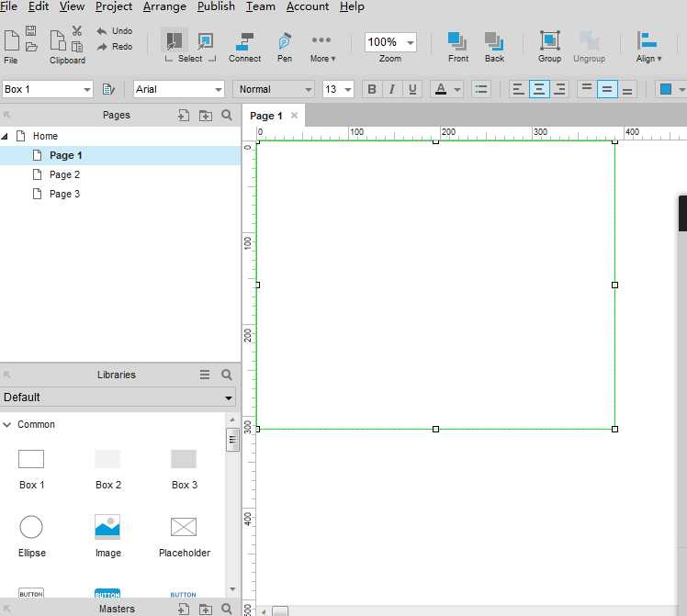Screen dimensions: 687x616
Task: Click Redo in the toolbar
Action: click(x=115, y=47)
